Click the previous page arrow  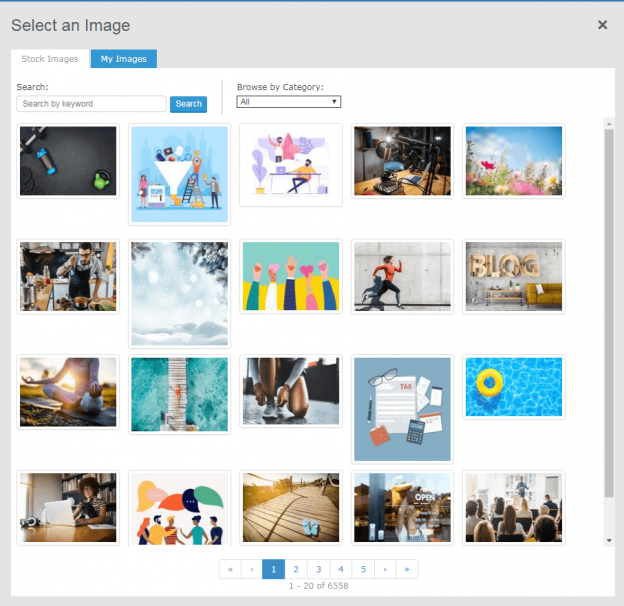coord(251,569)
